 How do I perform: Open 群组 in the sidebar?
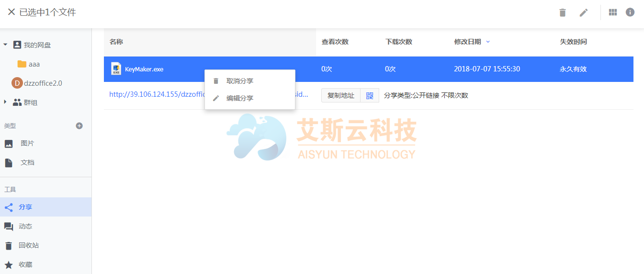tap(31, 103)
